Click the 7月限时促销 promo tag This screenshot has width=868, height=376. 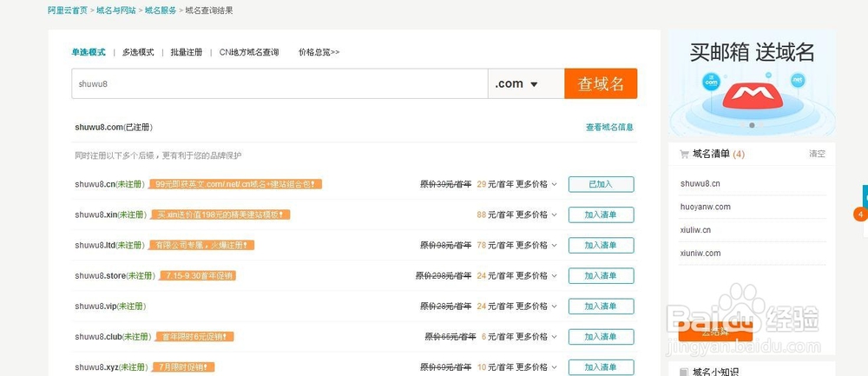click(x=182, y=367)
